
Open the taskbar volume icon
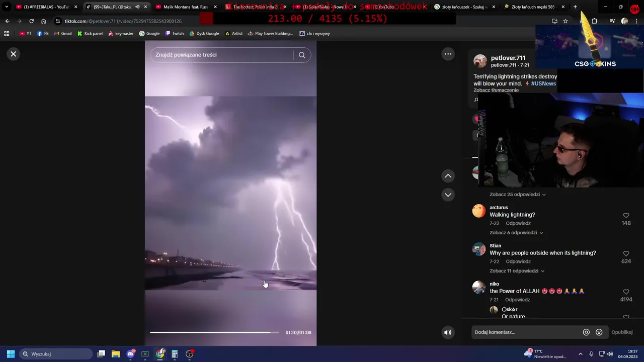click(x=610, y=354)
